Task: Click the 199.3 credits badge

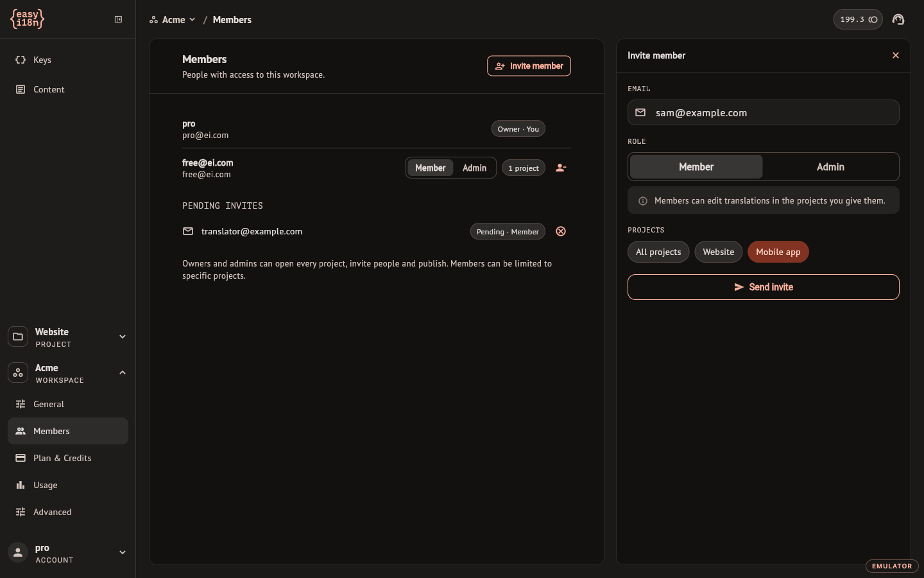Action: pyautogui.click(x=858, y=19)
